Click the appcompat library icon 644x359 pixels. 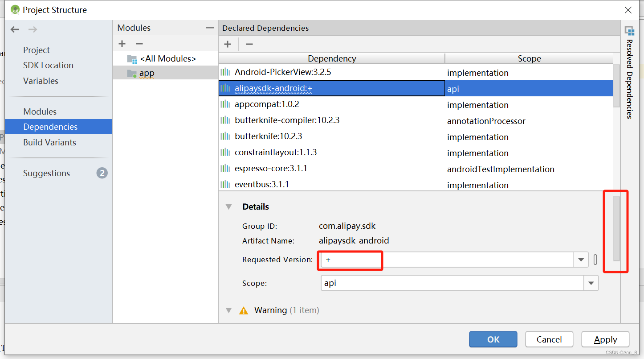coord(225,104)
